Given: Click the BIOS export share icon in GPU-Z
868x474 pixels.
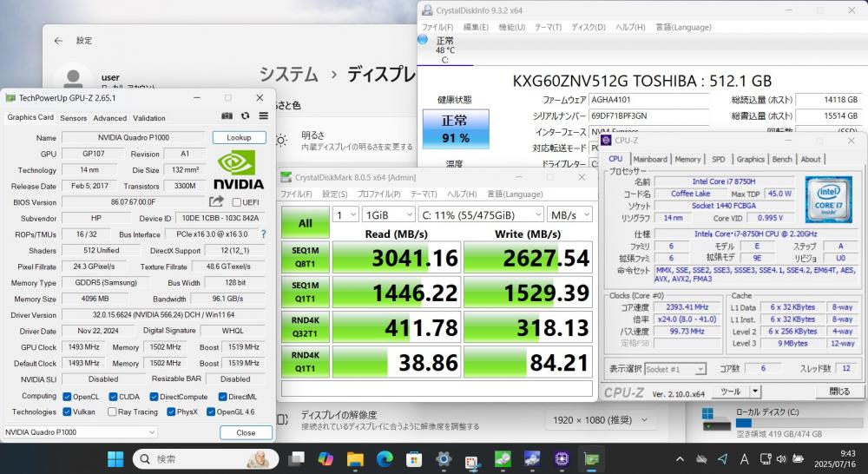Looking at the screenshot, I should tap(216, 201).
